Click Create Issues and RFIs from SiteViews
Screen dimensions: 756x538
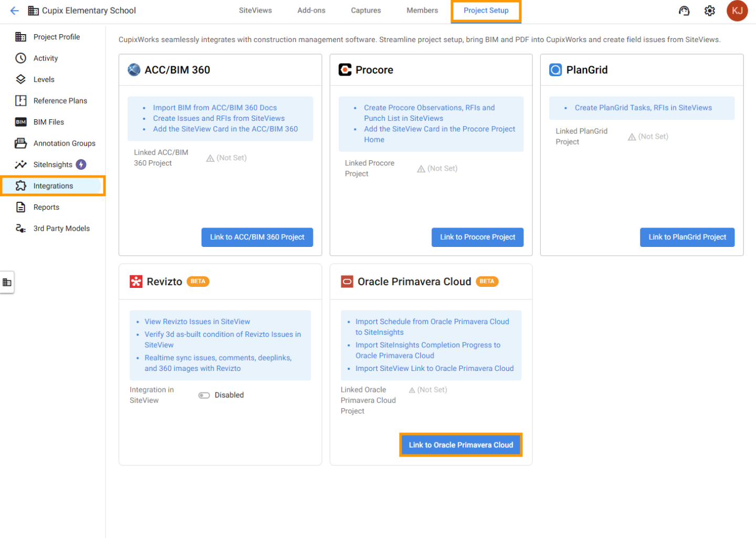click(219, 118)
